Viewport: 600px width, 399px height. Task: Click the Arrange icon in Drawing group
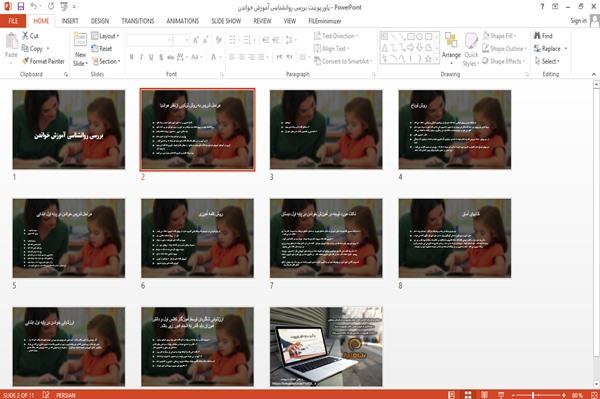[x=451, y=40]
